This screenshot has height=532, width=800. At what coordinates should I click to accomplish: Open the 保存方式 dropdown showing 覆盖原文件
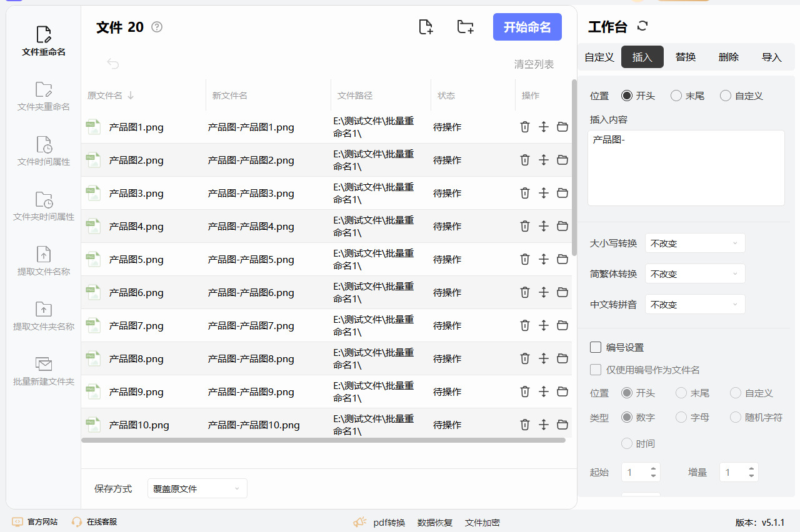pos(197,488)
